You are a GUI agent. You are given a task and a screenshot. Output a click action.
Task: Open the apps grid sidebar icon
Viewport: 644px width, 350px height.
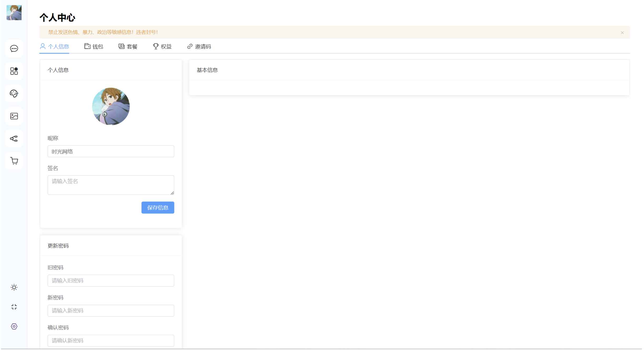coord(14,71)
